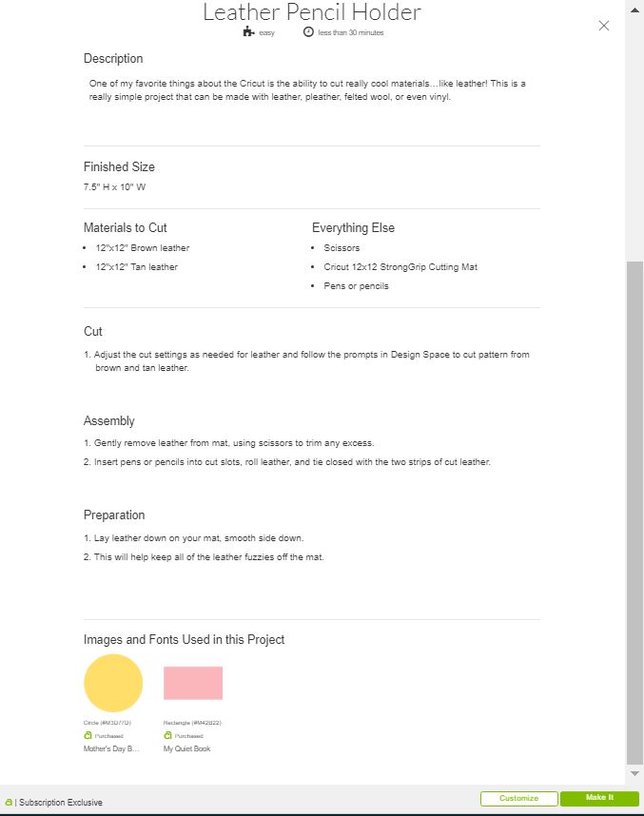
Task: Open the Mother's Day cartridge link
Action: (x=111, y=748)
